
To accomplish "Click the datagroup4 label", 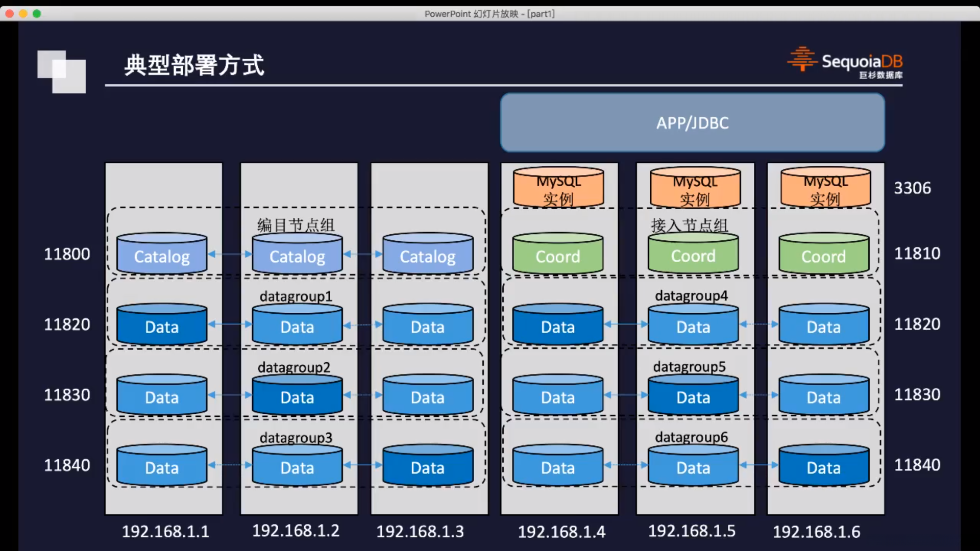I will [691, 296].
